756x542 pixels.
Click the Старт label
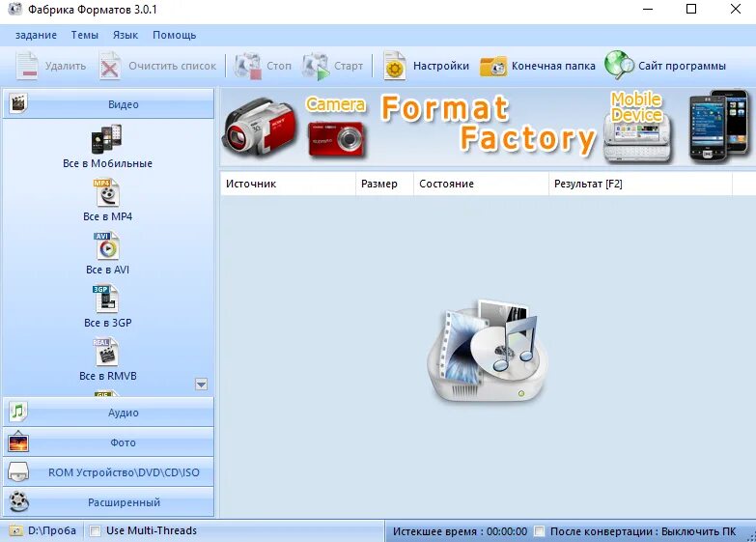[x=349, y=66]
